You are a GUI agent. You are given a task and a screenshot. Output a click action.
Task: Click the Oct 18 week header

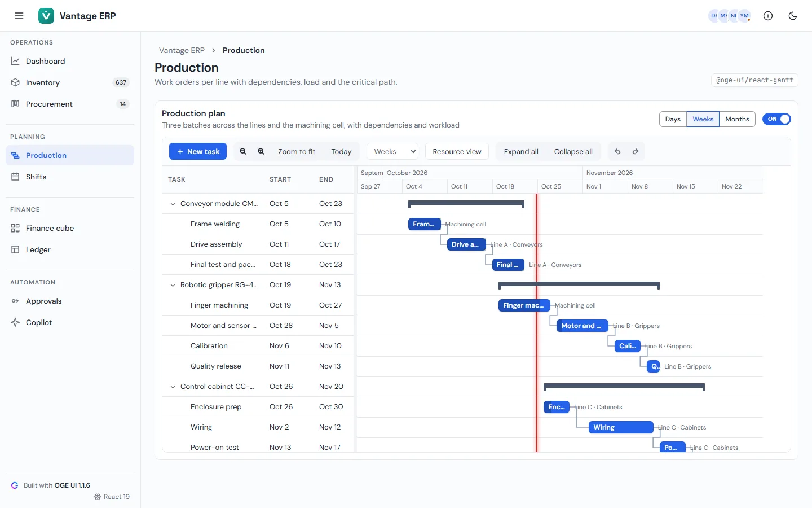[514, 186]
